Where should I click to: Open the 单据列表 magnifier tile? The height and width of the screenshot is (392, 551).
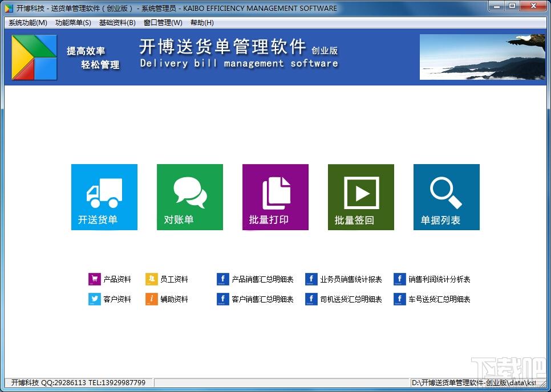click(x=447, y=197)
